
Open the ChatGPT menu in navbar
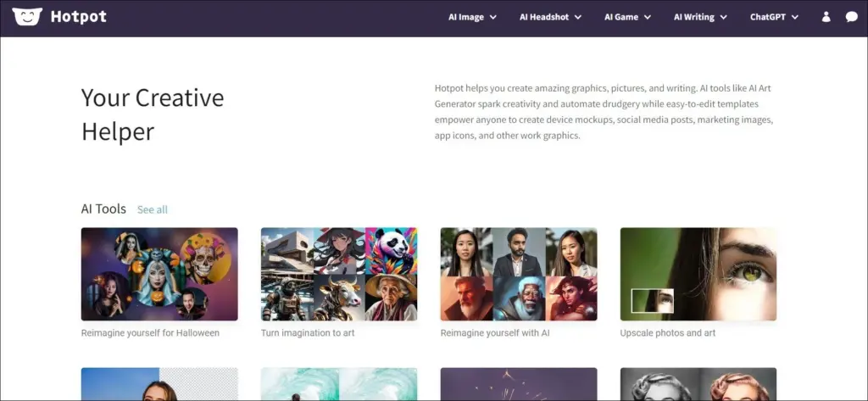[774, 17]
